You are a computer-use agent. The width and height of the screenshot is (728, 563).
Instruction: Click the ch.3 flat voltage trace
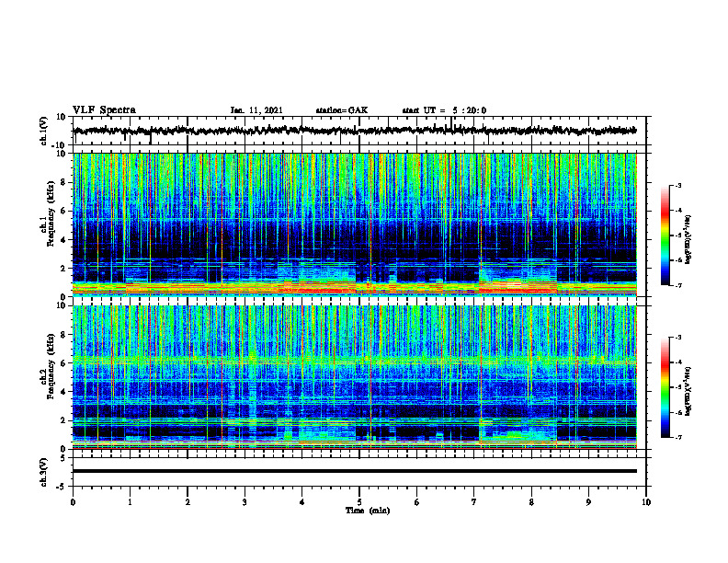click(355, 471)
